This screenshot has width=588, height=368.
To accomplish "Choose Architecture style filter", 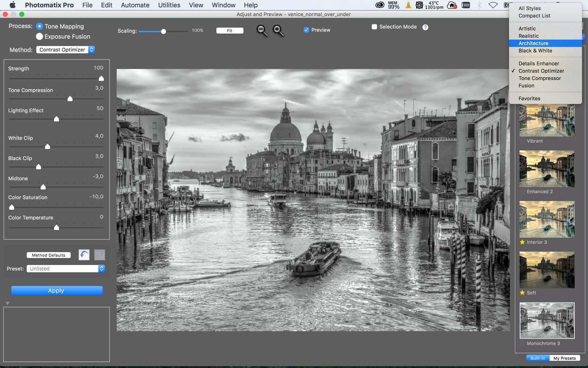I will (545, 43).
